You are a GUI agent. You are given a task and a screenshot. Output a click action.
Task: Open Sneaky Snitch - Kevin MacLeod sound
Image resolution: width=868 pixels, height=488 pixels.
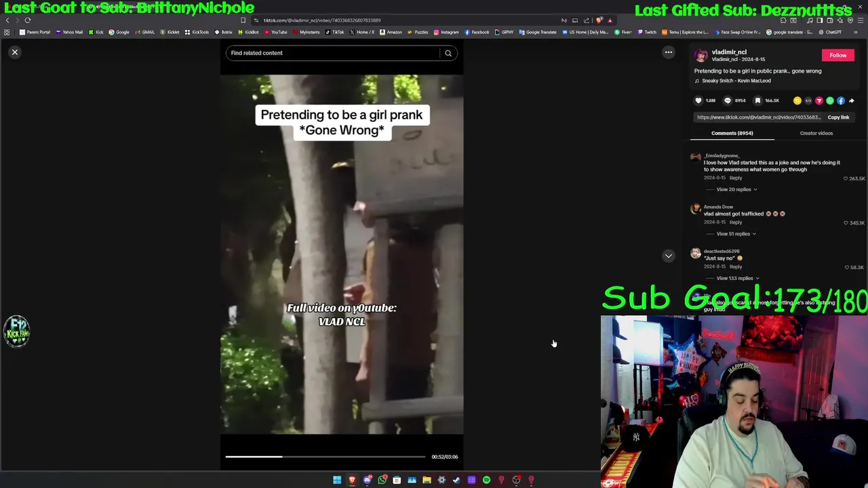click(736, 81)
